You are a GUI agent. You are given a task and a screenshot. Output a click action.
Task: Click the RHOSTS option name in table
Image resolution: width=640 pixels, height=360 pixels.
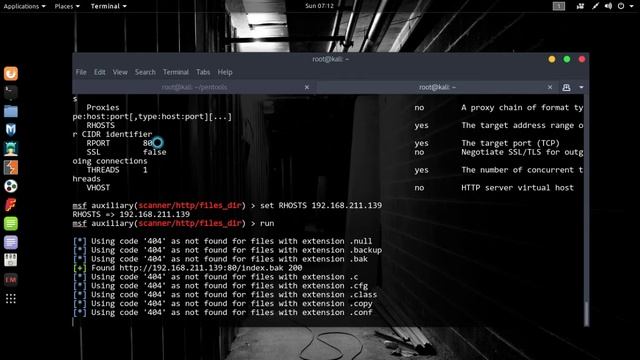(x=101, y=125)
